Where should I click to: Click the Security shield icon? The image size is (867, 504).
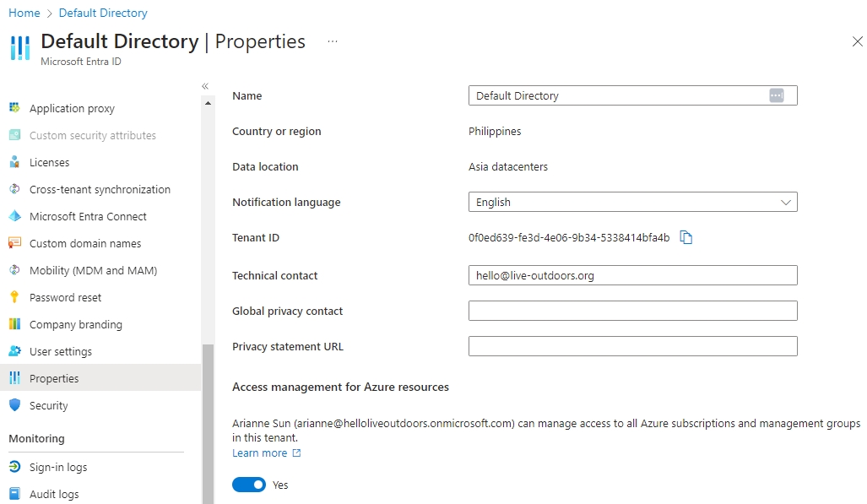coord(14,405)
